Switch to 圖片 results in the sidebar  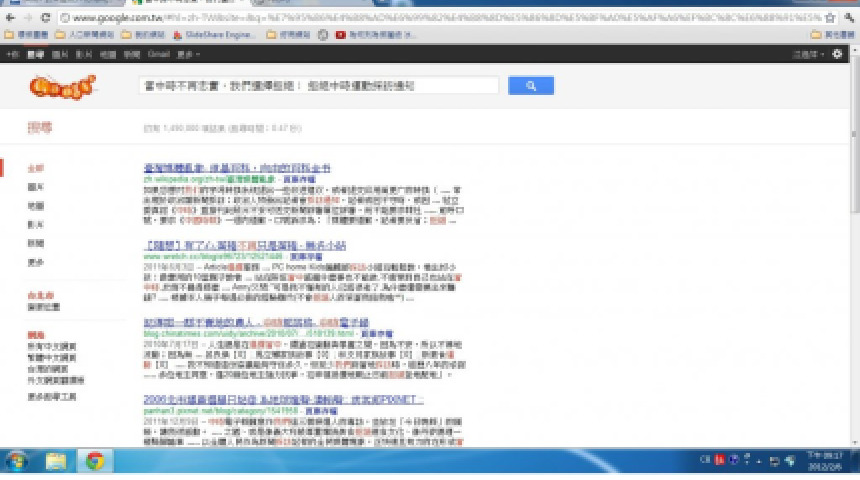pos(36,186)
